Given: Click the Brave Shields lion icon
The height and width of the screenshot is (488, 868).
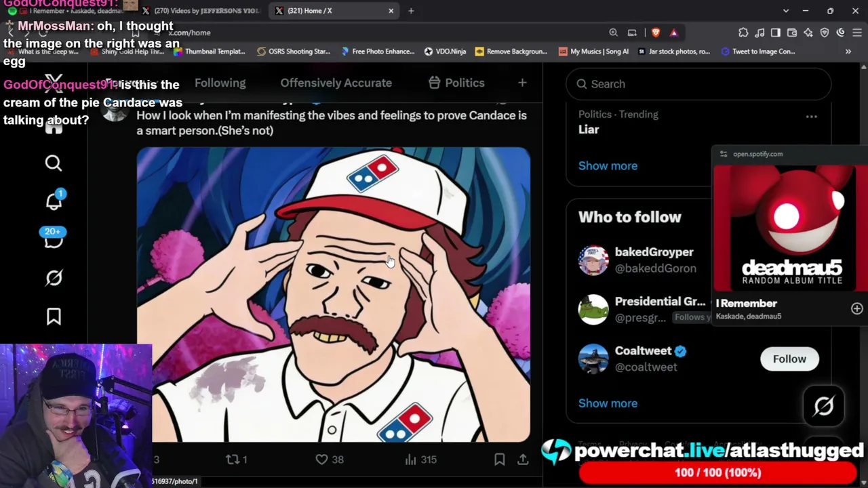Looking at the screenshot, I should (x=656, y=33).
